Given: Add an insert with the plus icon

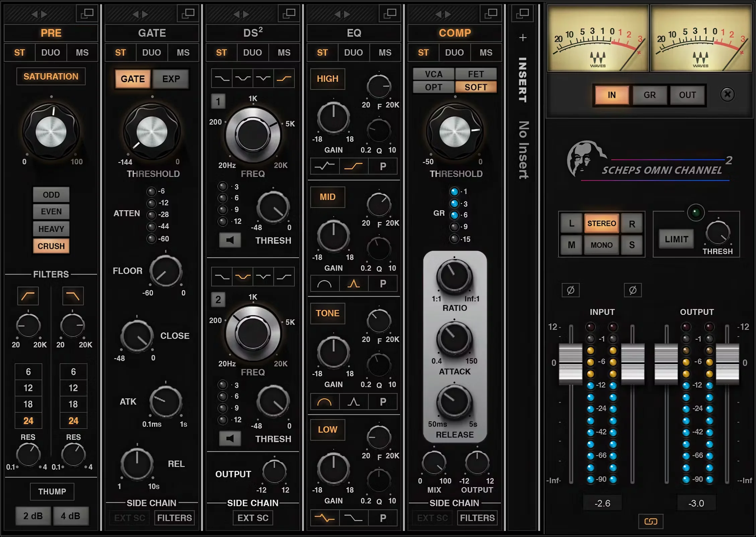Looking at the screenshot, I should tap(523, 38).
